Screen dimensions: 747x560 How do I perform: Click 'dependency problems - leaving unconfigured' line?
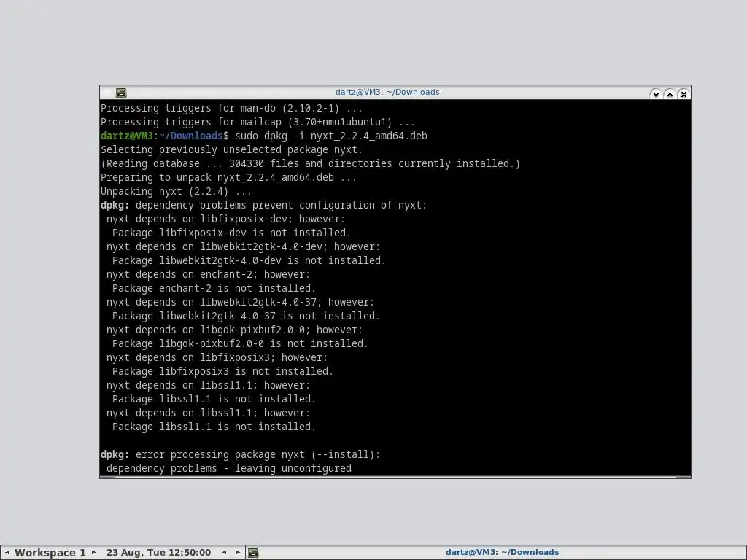pos(228,468)
